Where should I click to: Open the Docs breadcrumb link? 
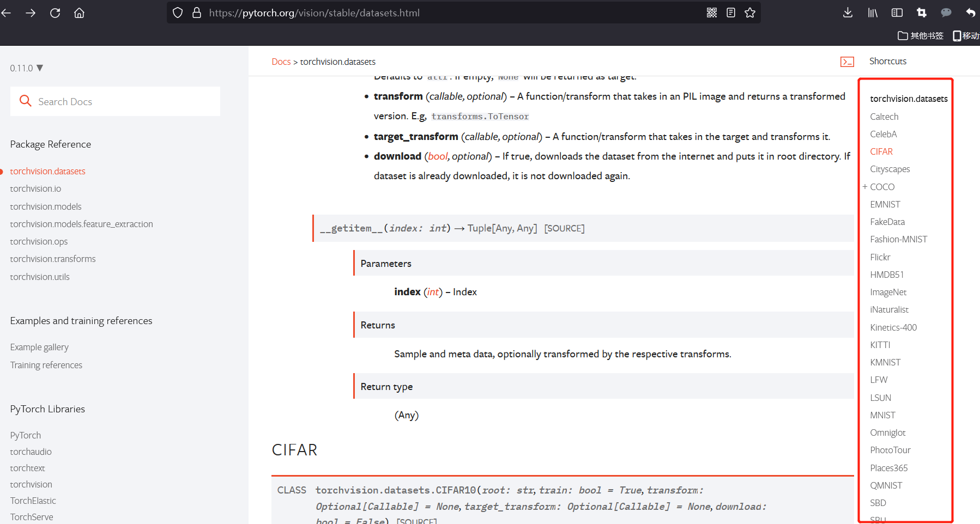click(x=281, y=62)
